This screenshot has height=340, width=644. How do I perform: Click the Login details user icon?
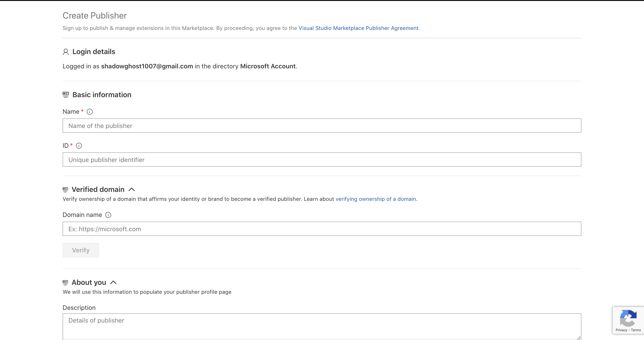pyautogui.click(x=66, y=52)
